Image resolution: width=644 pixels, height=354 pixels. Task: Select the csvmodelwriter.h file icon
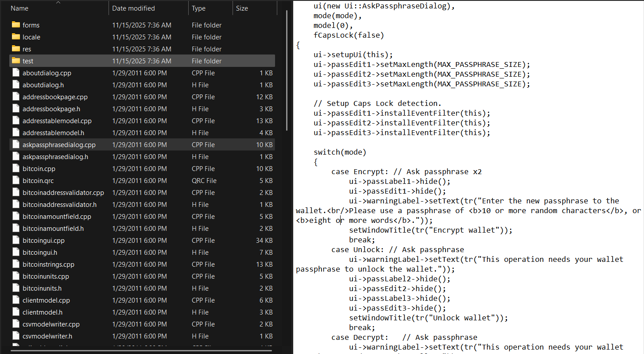click(x=16, y=336)
